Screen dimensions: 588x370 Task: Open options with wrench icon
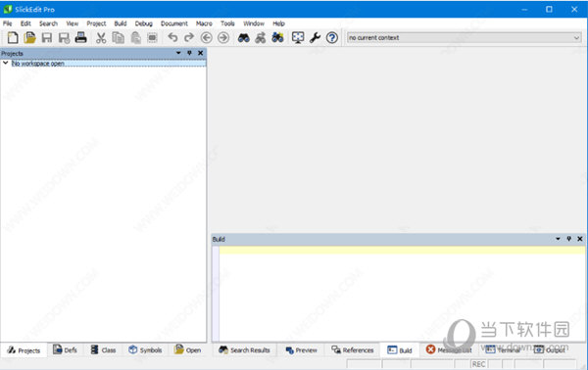[315, 38]
